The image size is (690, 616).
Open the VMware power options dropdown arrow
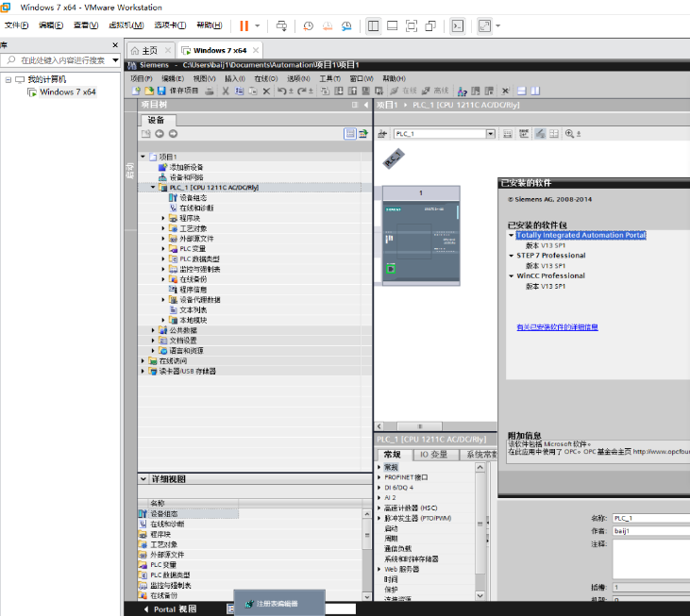tap(258, 25)
